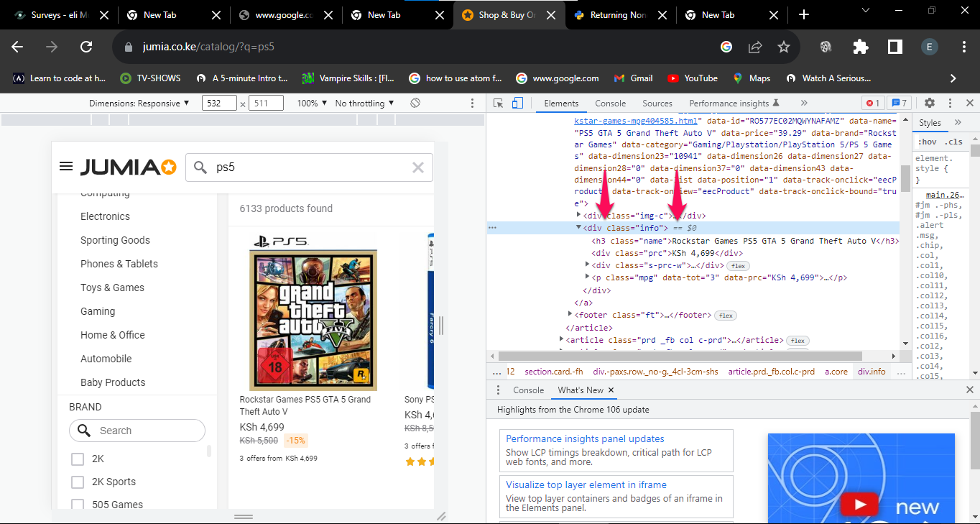980x524 pixels.
Task: Click the DevTools three-dot customize menu
Action: (x=950, y=103)
